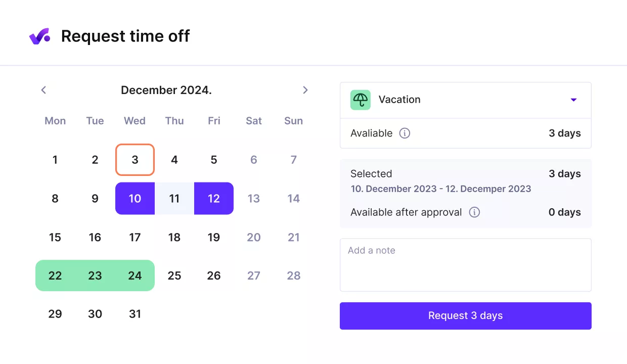Click the December 2024 month title
Screen dimensions: 627x364
pos(166,90)
